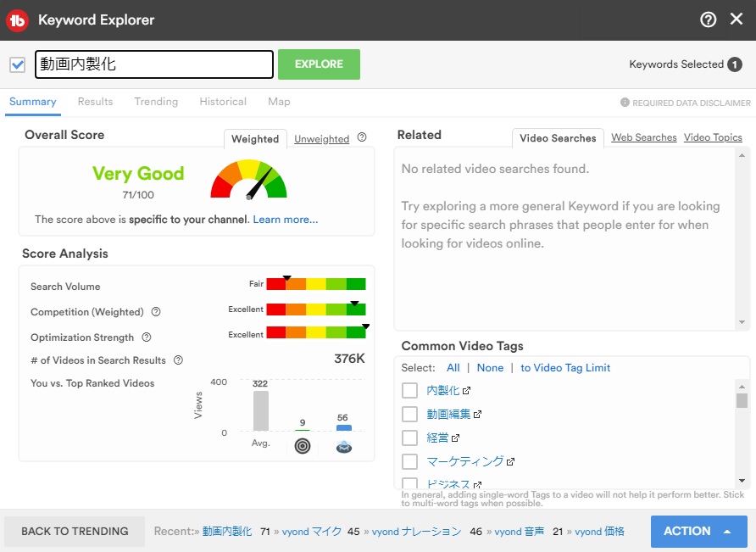Open external link icon next to 内製化 tag
The height and width of the screenshot is (552, 756).
(466, 390)
